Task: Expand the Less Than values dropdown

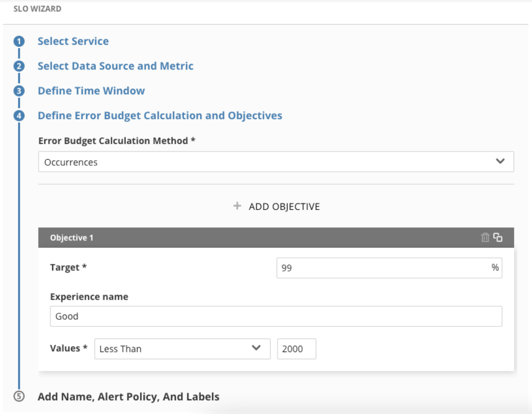Action: [182, 349]
